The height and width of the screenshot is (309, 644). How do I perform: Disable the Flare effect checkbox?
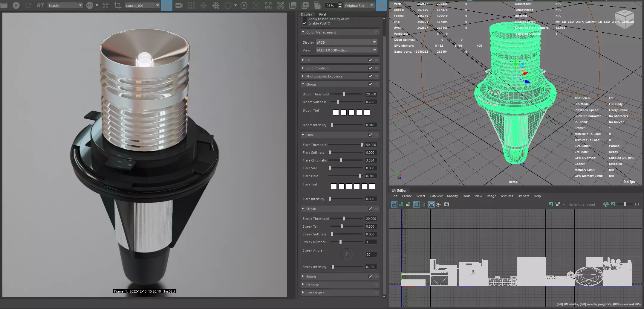(370, 135)
